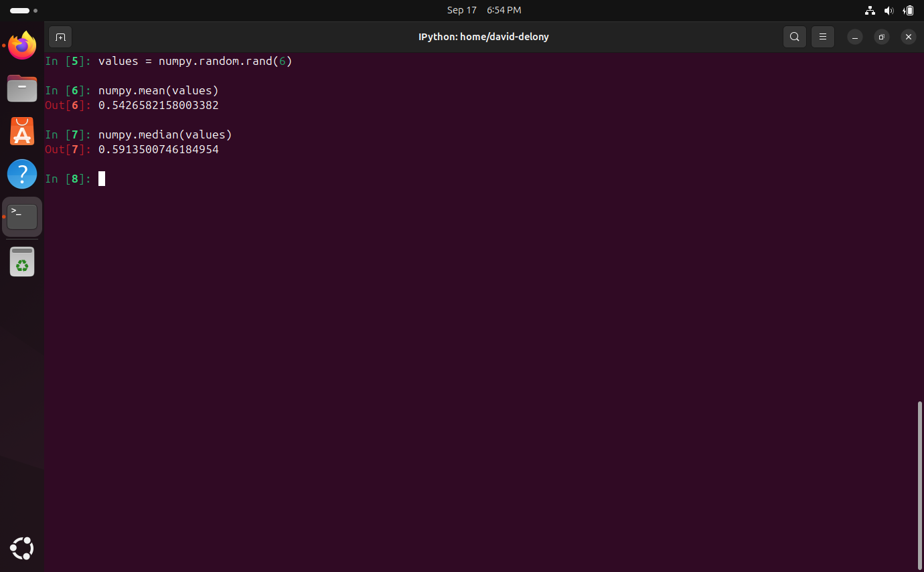Click the terminal search icon

(x=795, y=37)
